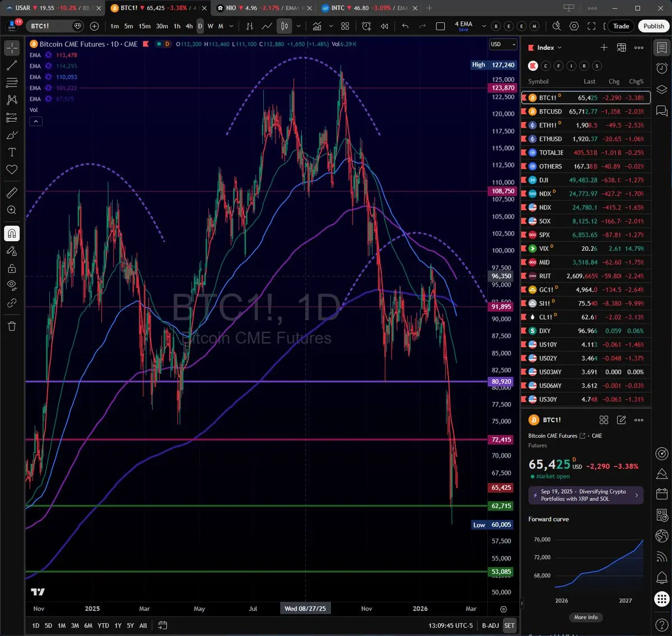Image resolution: width=672 pixels, height=636 pixels.
Task: Switch to line chart type
Action: click(267, 26)
